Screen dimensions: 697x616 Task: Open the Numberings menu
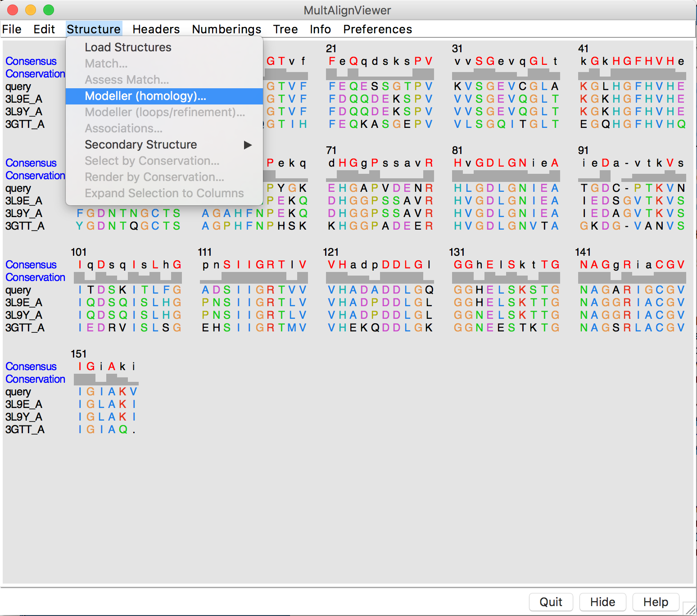pyautogui.click(x=226, y=29)
